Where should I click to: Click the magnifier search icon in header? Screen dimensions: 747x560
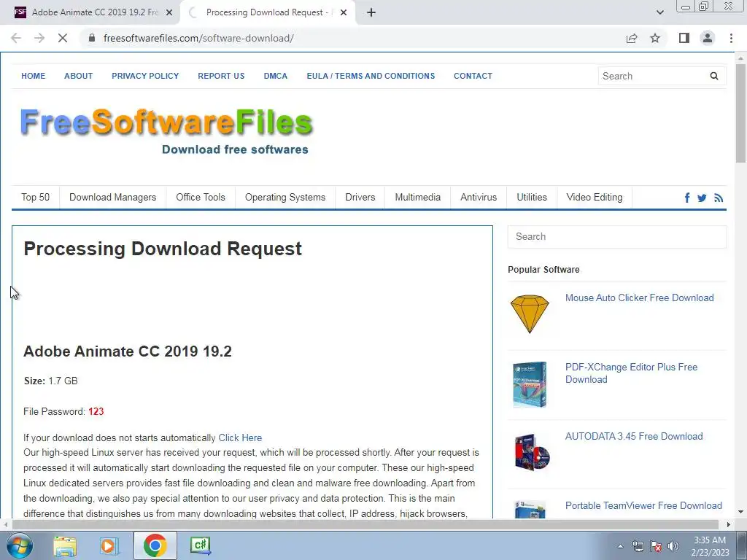click(x=713, y=76)
